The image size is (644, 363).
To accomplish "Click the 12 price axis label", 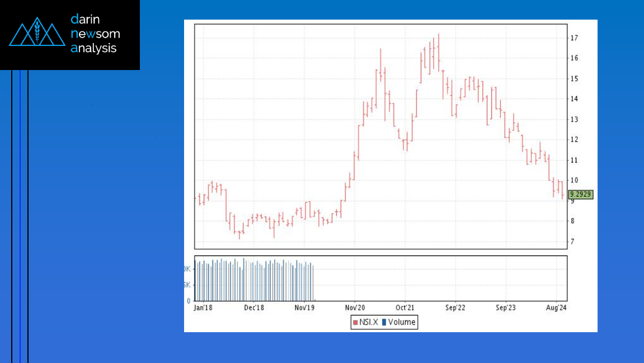I will coord(574,139).
